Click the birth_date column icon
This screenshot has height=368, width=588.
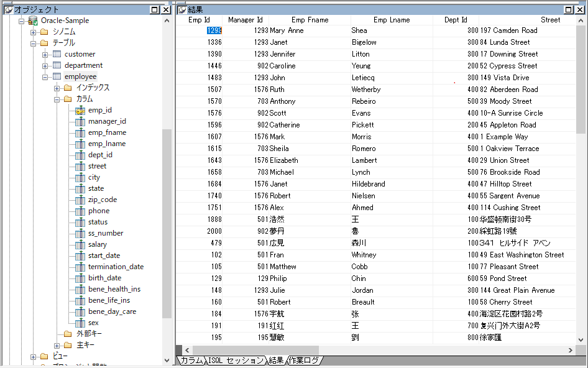[80, 278]
